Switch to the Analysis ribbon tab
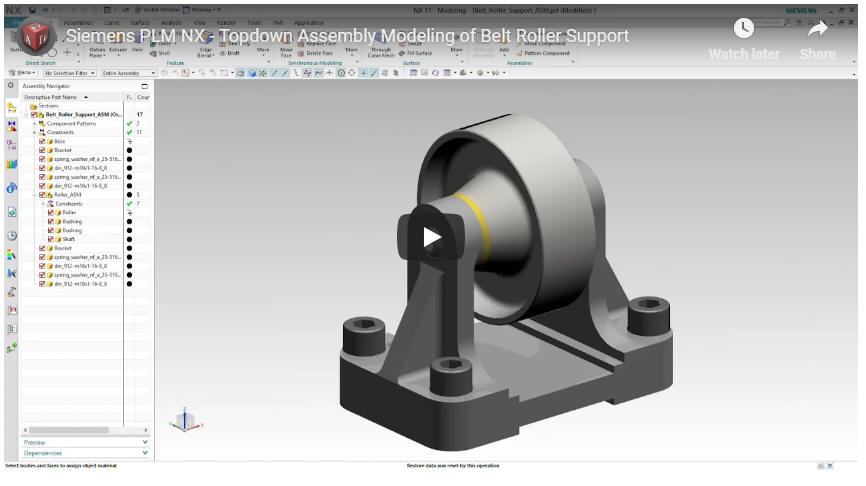The image size is (866, 486). (171, 23)
